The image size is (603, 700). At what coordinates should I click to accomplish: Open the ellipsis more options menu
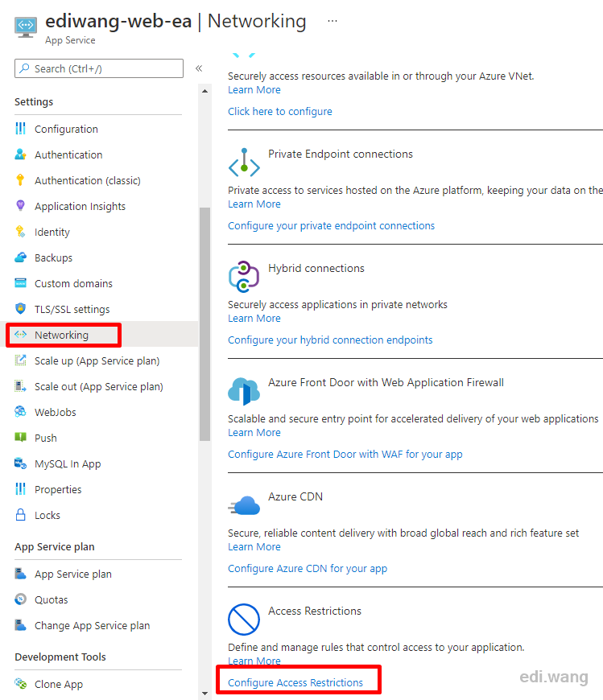pos(332,21)
